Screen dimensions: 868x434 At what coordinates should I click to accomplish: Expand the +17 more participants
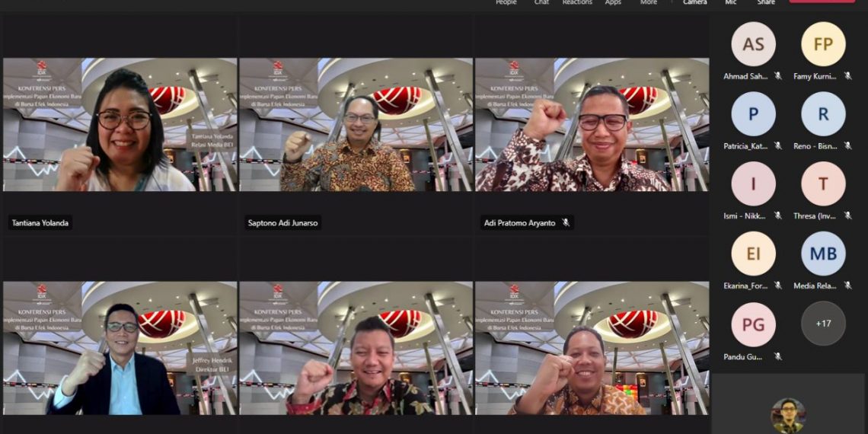click(823, 324)
